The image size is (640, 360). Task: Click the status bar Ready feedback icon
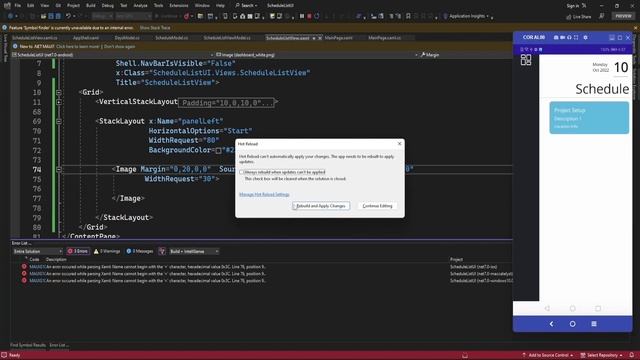[4, 355]
